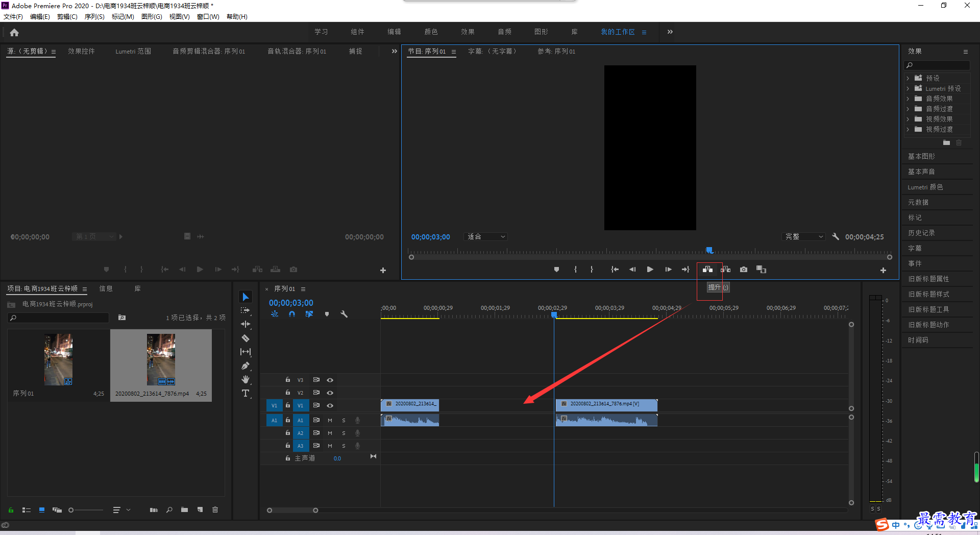Toggle V1 track output eye

pyautogui.click(x=330, y=405)
